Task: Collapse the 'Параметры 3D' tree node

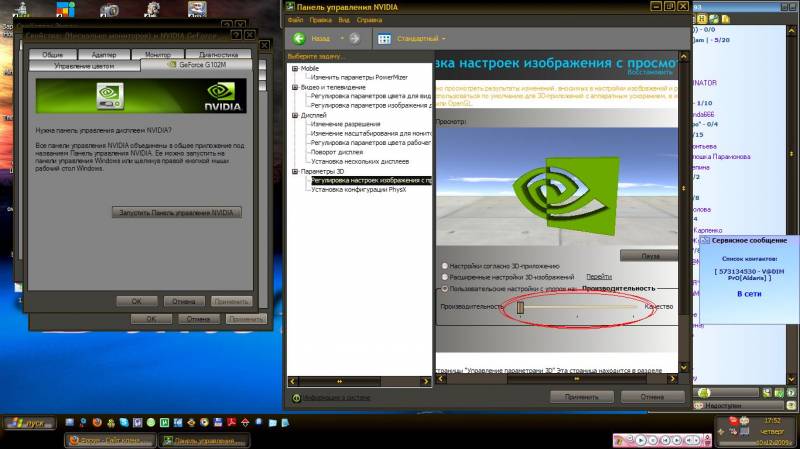Action: click(x=295, y=171)
